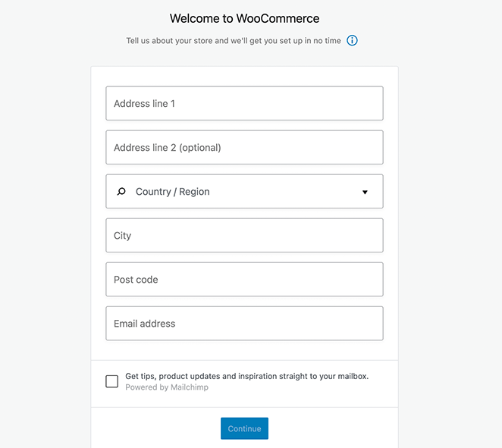
Task: Click the magnifier icon in Country field
Action: click(121, 192)
